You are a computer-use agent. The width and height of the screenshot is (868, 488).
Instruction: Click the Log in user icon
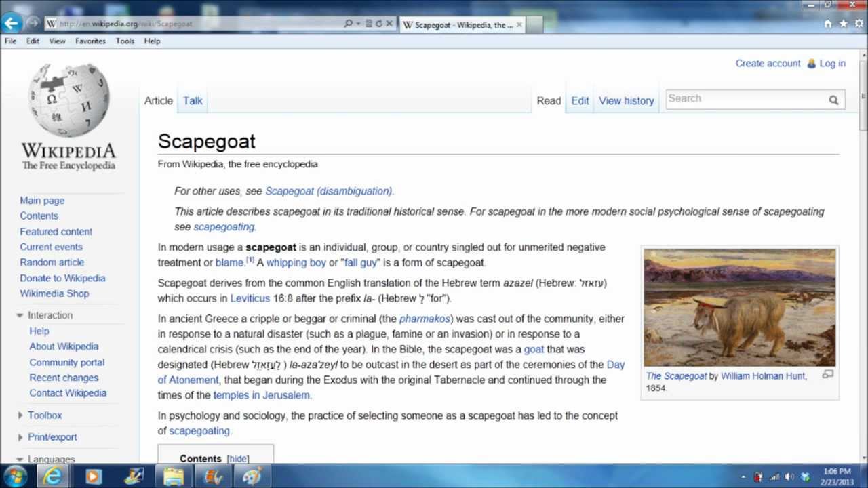point(811,64)
